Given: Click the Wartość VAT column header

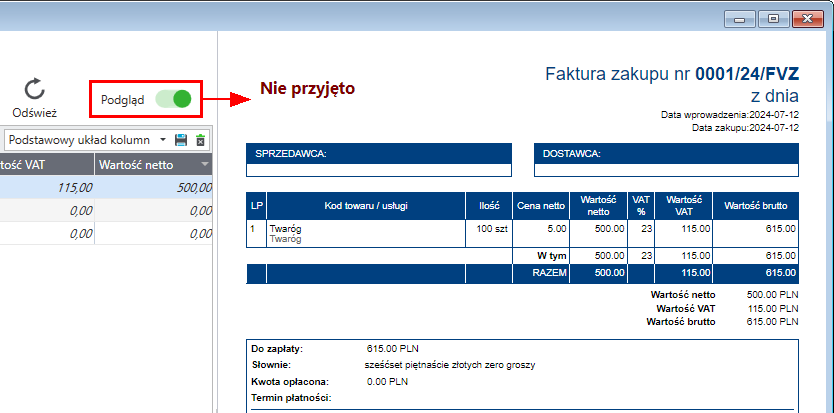Looking at the screenshot, I should [40, 164].
